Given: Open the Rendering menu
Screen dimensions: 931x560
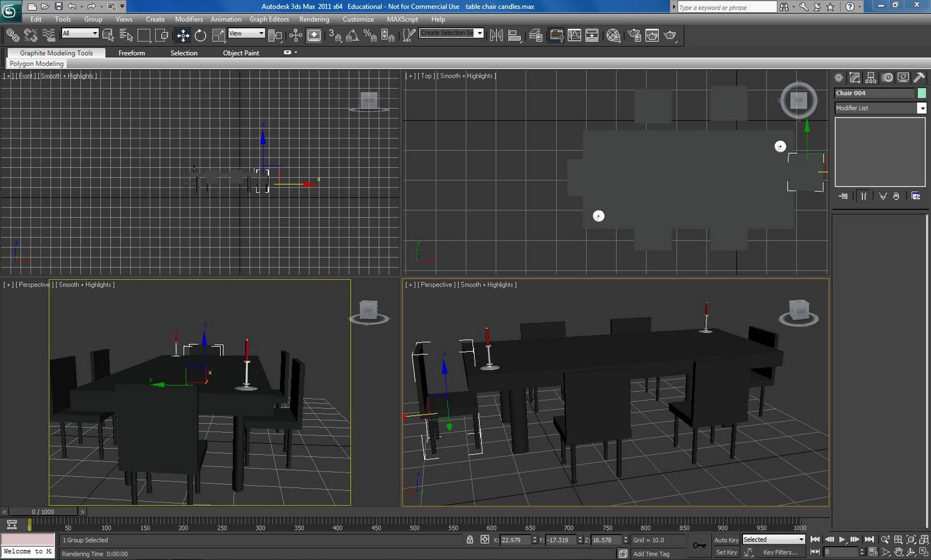Looking at the screenshot, I should click(x=314, y=19).
